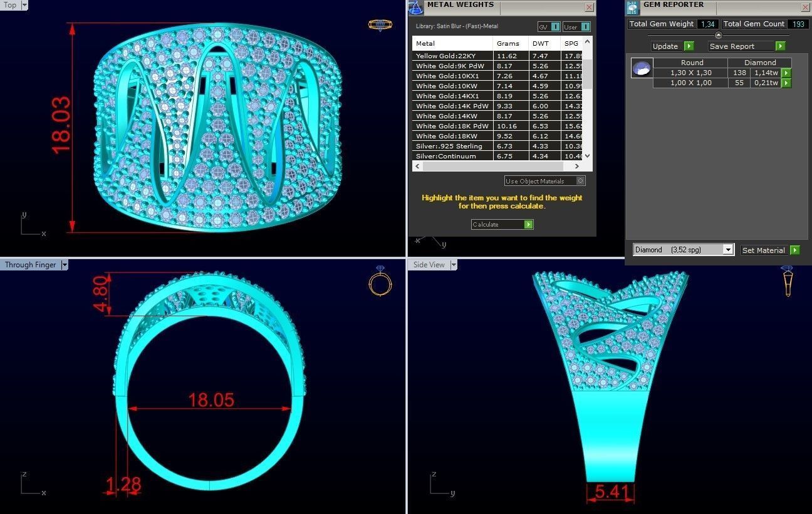Click the green arrow beside Set Material
Image resolution: width=812 pixels, height=514 pixels.
[x=795, y=250]
